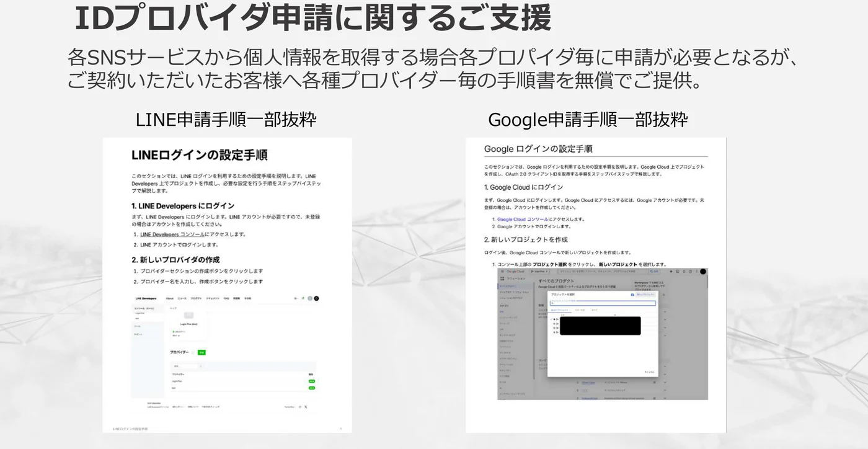Click the black redaction box in project dialog

coord(600,326)
